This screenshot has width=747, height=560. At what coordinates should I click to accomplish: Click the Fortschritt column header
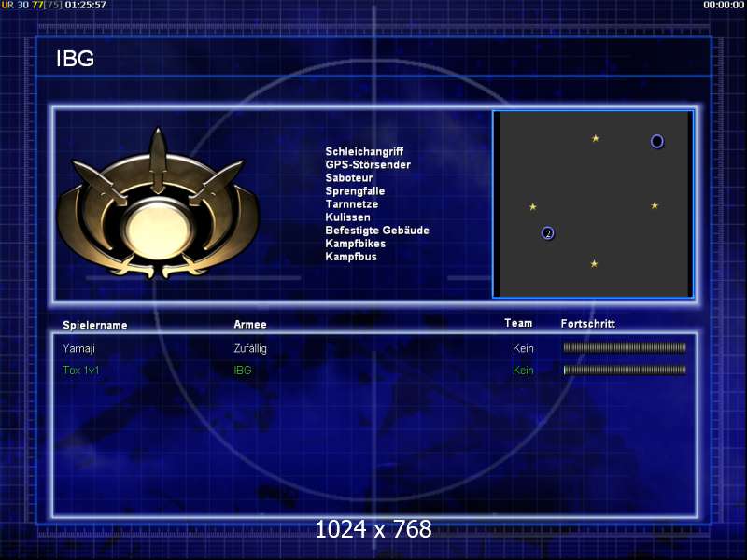point(588,324)
